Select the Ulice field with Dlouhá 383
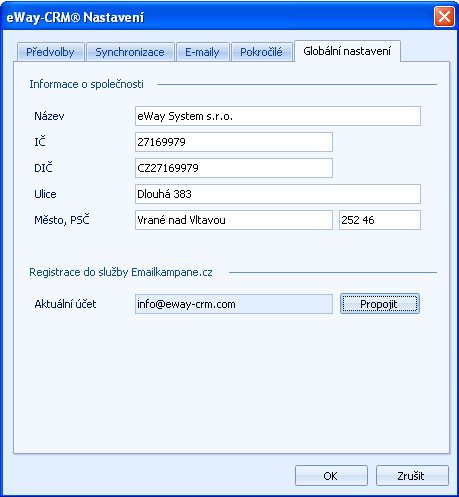 coord(278,194)
